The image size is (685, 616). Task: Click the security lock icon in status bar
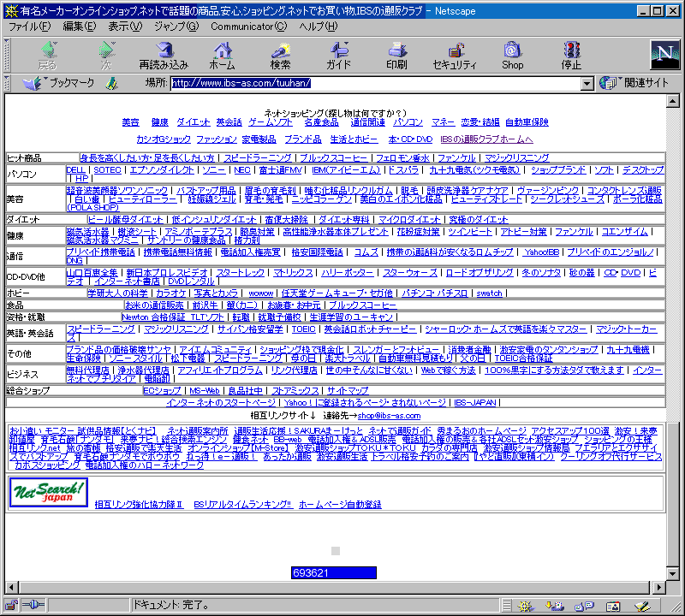click(x=11, y=605)
